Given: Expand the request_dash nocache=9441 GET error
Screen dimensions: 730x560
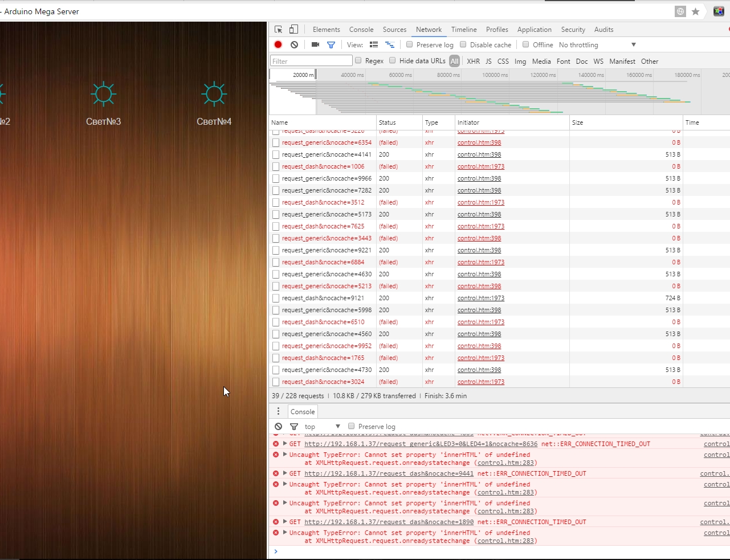Looking at the screenshot, I should (285, 473).
